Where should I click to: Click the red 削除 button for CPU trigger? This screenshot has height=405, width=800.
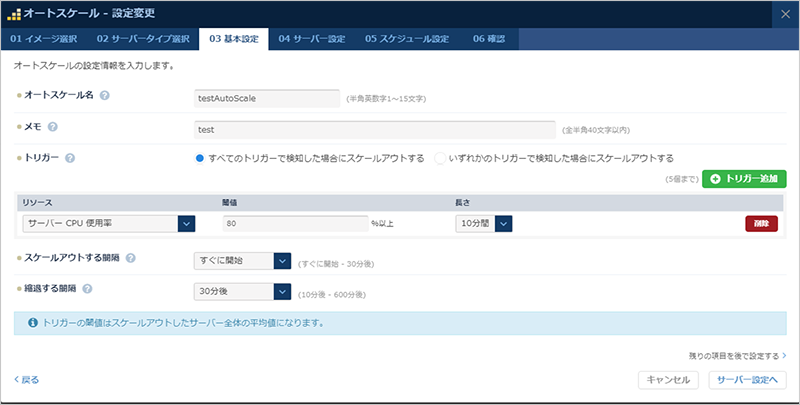coord(761,223)
